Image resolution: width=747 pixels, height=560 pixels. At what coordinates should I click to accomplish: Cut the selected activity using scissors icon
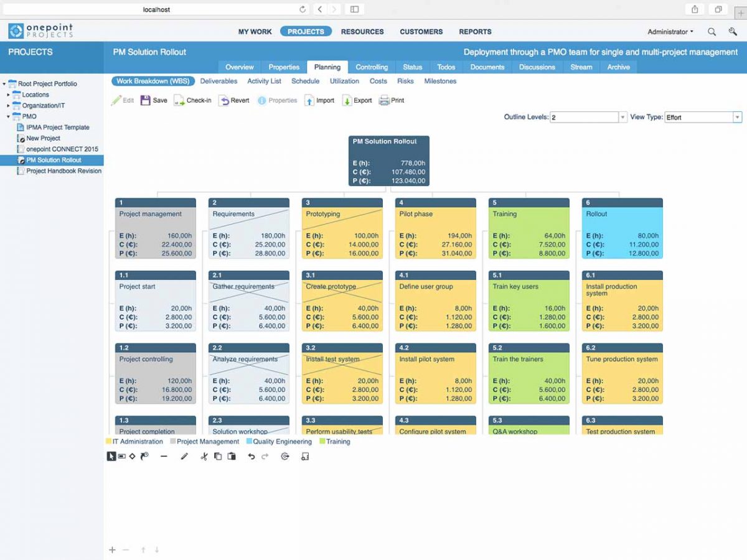[x=204, y=456]
